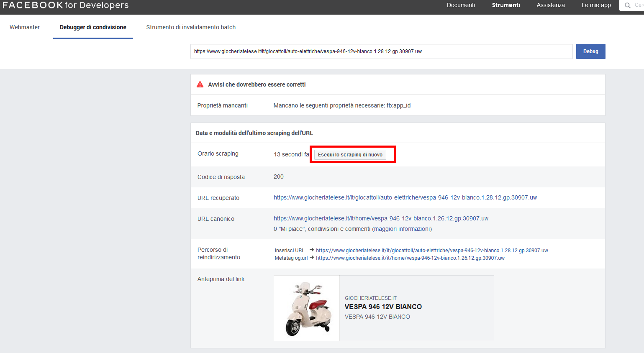Click the Codice di risposta label

click(x=221, y=177)
